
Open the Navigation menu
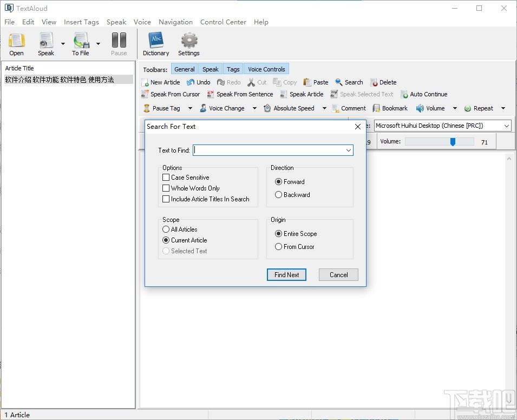click(x=175, y=22)
